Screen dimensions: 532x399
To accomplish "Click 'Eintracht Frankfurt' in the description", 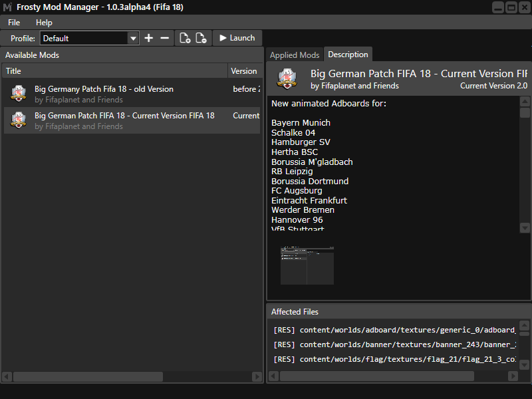I will [x=309, y=201].
